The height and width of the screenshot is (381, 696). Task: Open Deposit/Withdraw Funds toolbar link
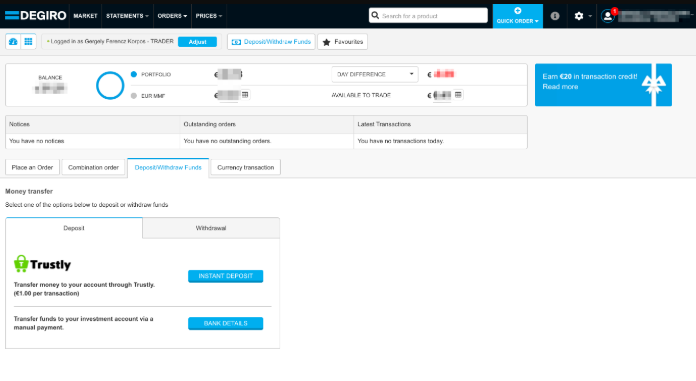(x=271, y=42)
